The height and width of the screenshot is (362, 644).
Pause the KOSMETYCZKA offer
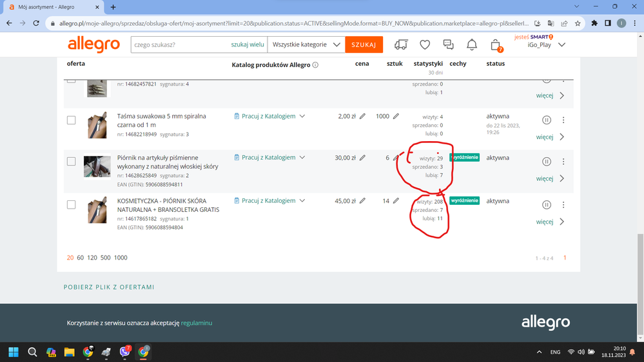click(x=546, y=204)
